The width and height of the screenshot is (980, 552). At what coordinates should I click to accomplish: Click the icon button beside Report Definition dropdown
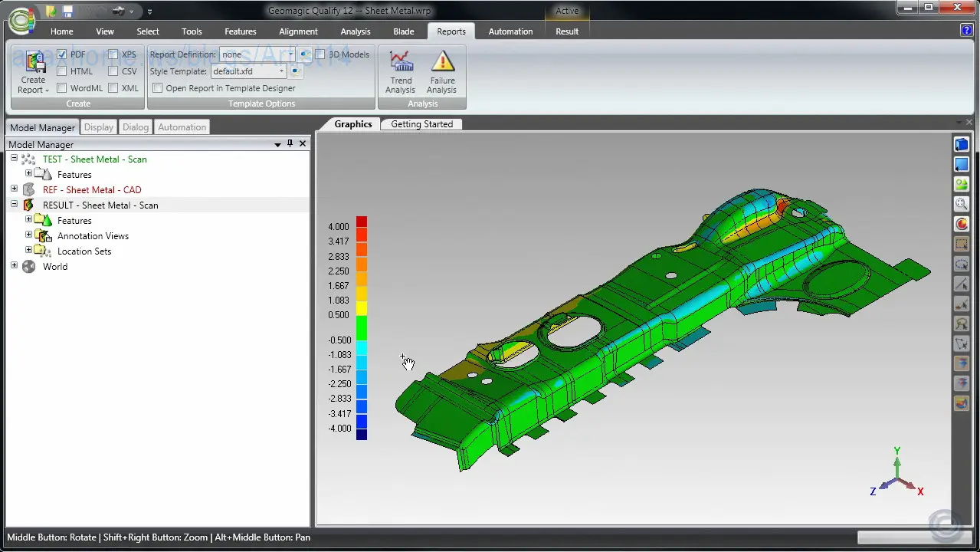(305, 54)
